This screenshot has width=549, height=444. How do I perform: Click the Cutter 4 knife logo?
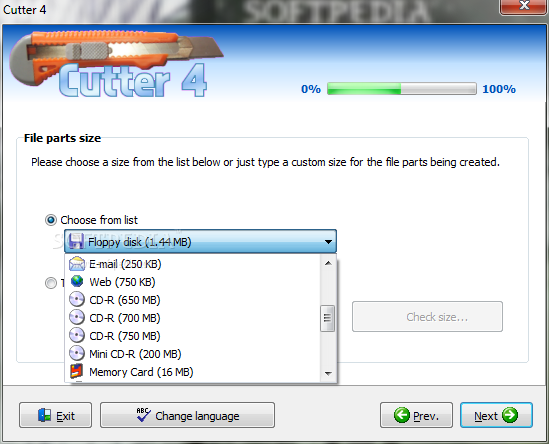116,63
